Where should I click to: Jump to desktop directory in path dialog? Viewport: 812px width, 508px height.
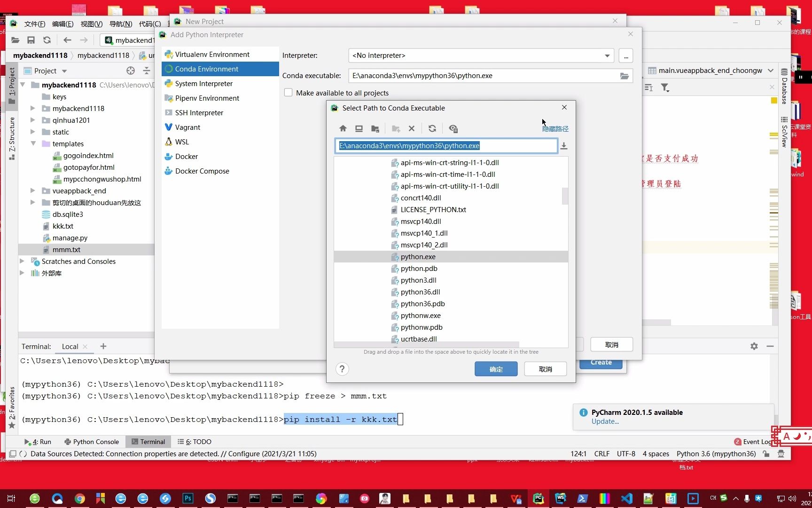[x=359, y=128]
